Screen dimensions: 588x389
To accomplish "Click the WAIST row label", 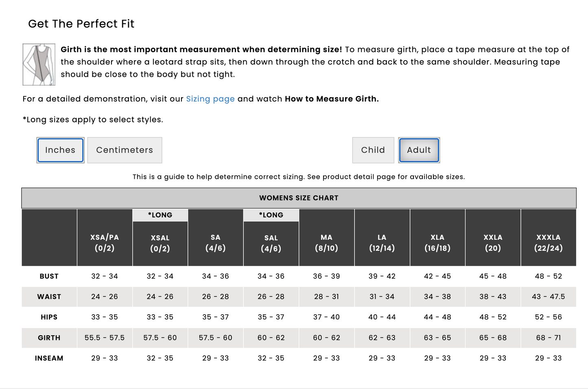I will click(49, 297).
